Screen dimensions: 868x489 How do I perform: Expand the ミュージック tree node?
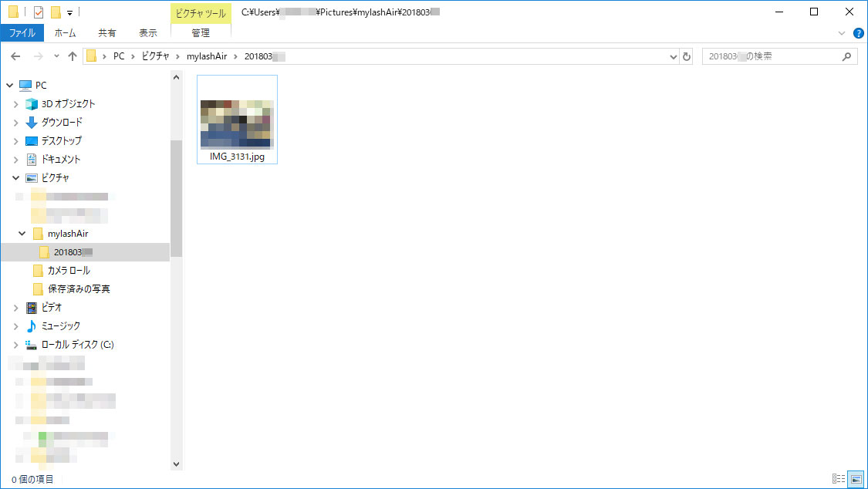(x=16, y=325)
